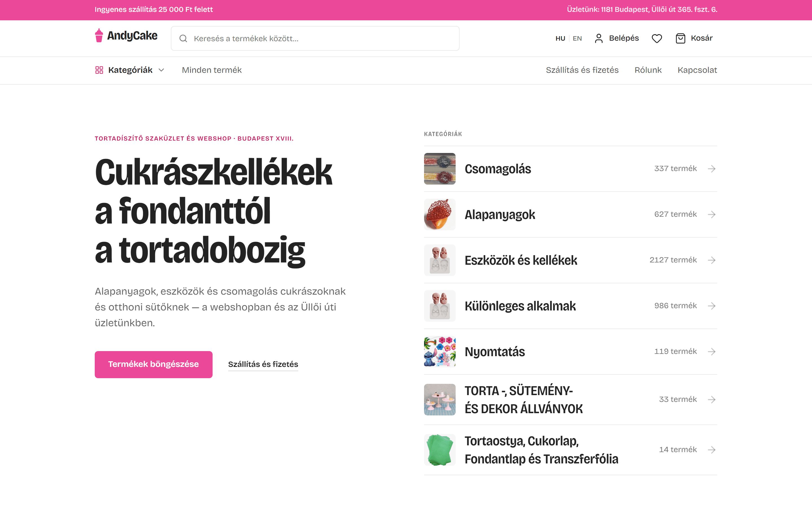Click the Belépés login link

coord(617,38)
